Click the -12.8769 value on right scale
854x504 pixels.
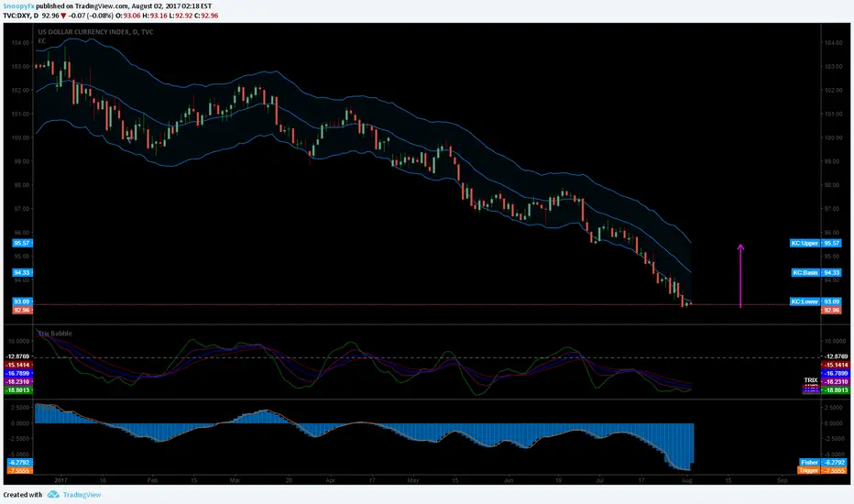tap(835, 356)
